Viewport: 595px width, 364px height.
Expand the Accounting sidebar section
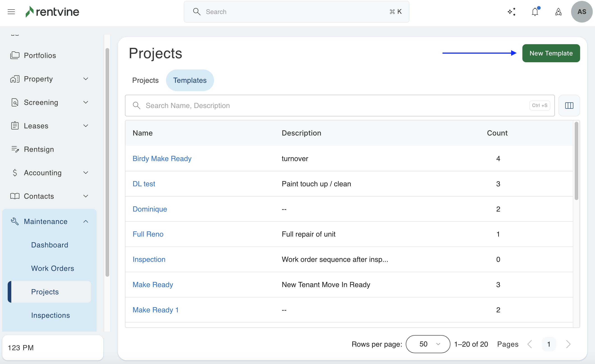point(85,173)
